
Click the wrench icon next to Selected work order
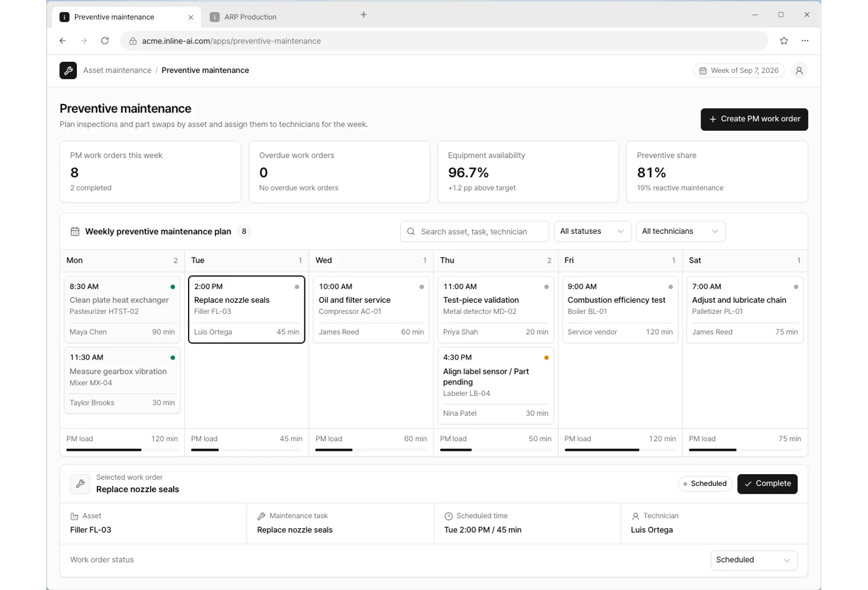(x=80, y=484)
